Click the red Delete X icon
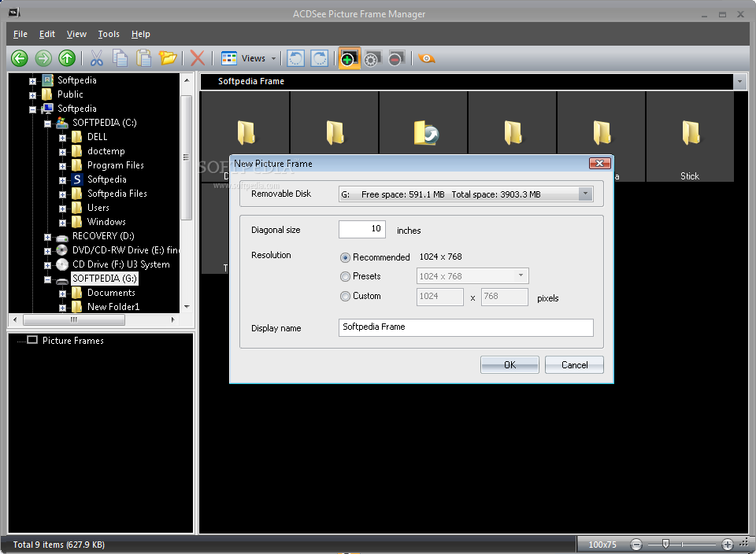Screen dimensions: 756x554 197,59
